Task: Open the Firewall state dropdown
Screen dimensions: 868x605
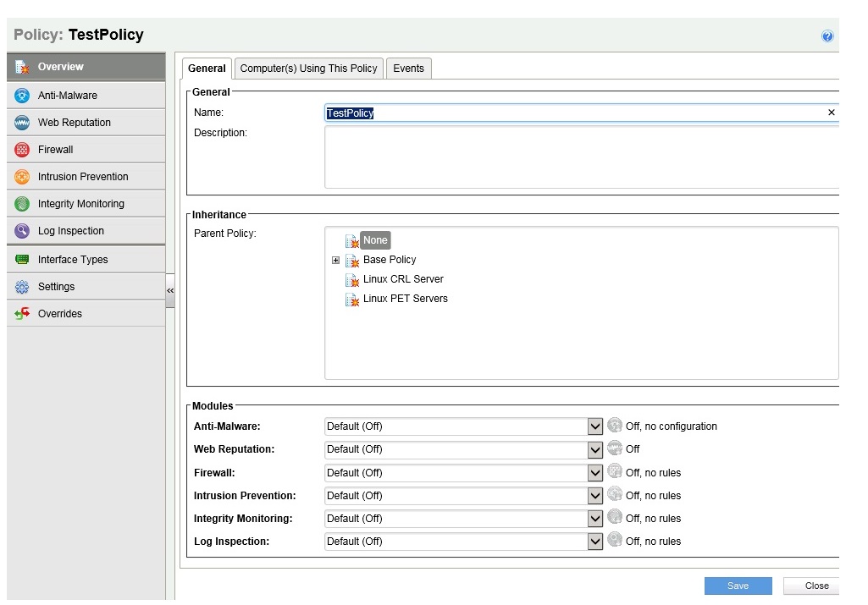Action: tap(595, 473)
